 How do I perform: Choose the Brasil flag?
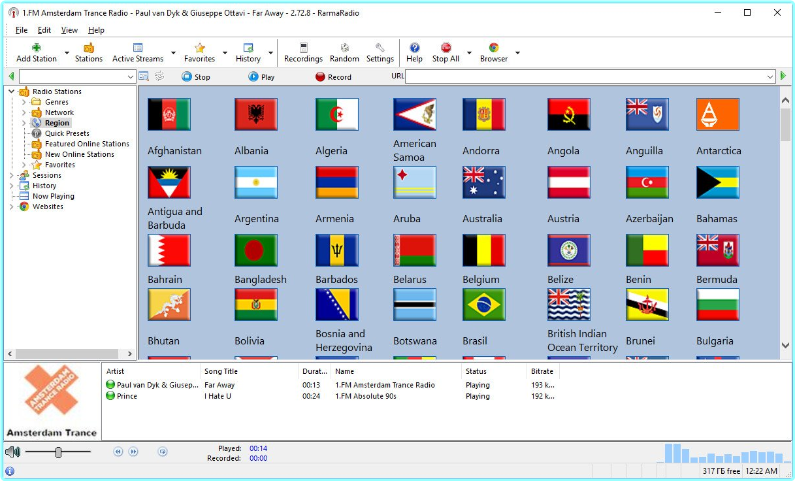(x=484, y=305)
